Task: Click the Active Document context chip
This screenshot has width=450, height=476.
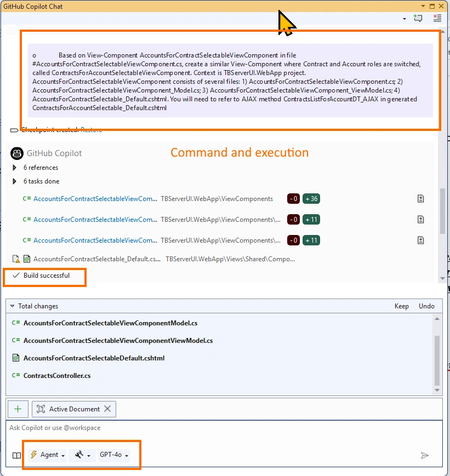Action: (x=74, y=409)
